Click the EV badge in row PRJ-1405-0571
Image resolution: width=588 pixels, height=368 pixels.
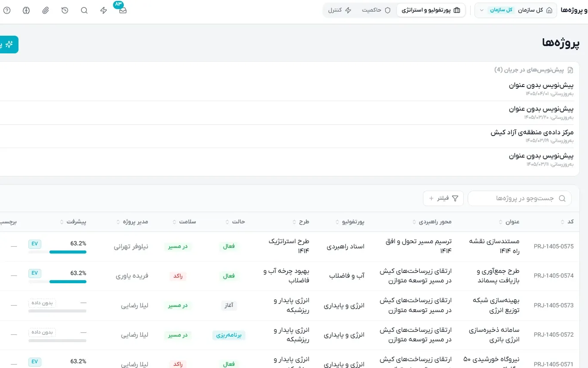click(x=35, y=362)
